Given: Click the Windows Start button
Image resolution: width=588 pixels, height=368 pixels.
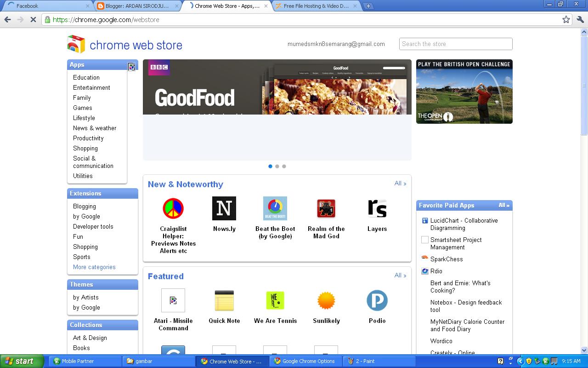Looking at the screenshot, I should point(22,361).
